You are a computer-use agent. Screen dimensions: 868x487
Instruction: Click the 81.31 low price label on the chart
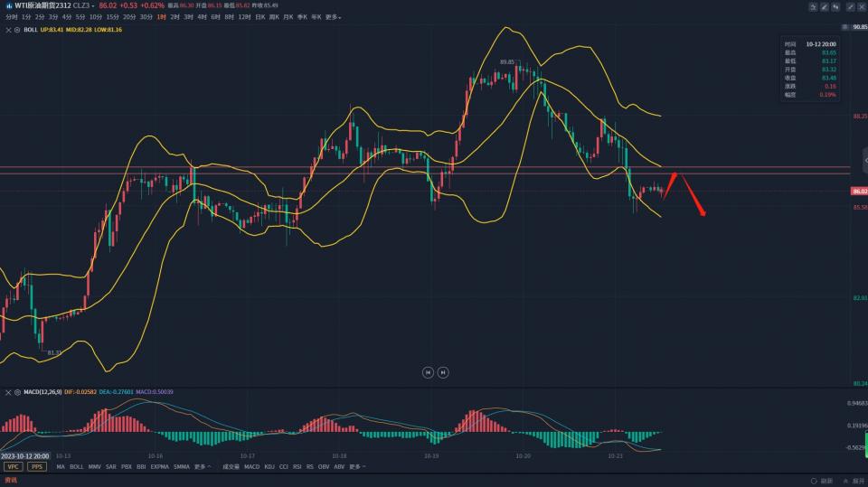(54, 352)
